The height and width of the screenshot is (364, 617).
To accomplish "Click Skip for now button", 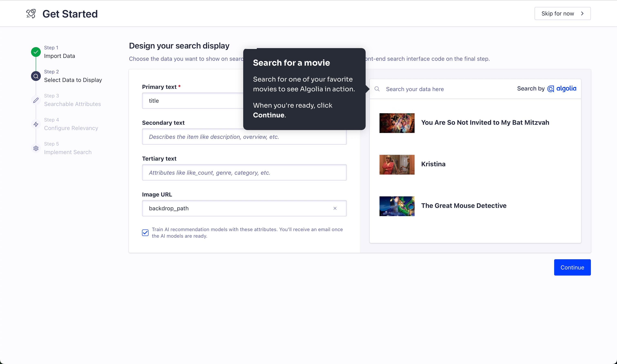I will (562, 13).
